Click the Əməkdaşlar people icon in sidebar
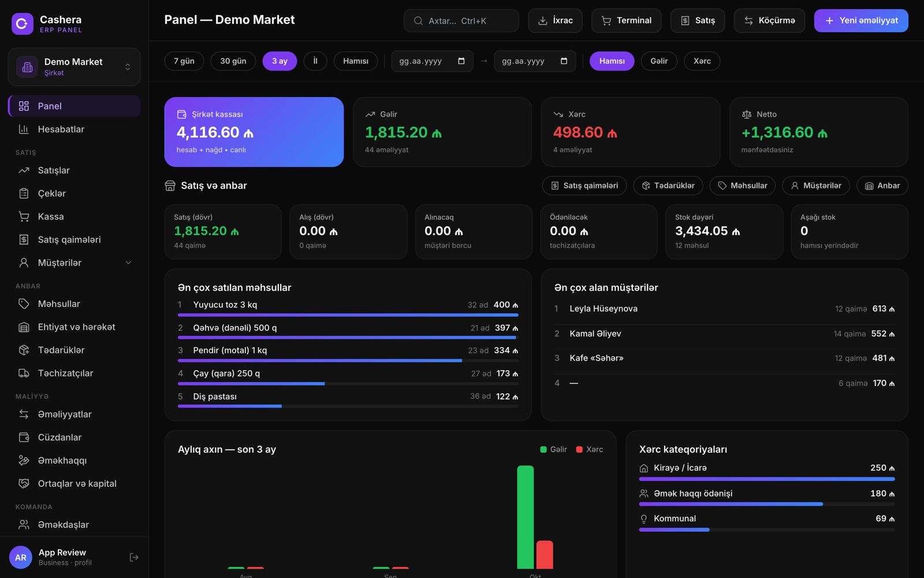The width and height of the screenshot is (924, 578). [24, 524]
